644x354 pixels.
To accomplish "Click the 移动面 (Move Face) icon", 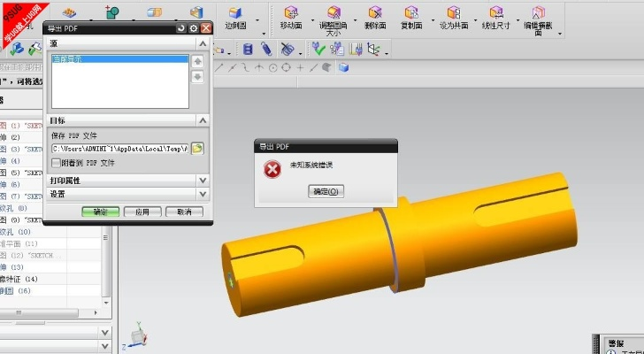I will [x=292, y=12].
